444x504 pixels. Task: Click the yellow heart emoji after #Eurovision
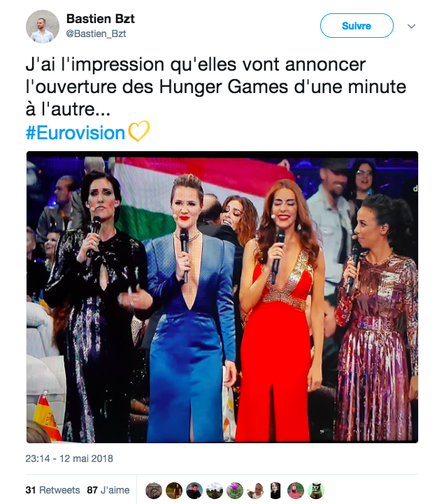(138, 131)
